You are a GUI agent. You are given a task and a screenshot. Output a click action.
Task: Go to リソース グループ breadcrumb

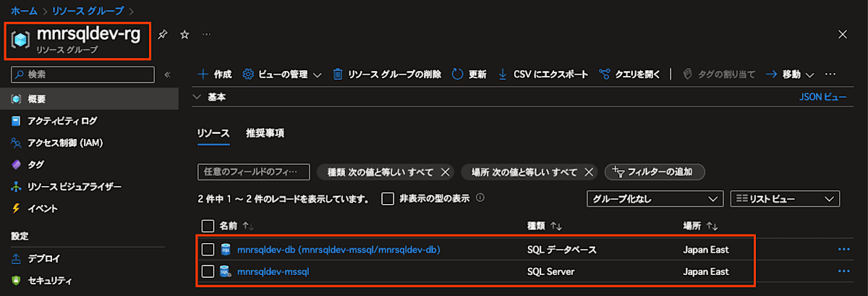pos(86,11)
